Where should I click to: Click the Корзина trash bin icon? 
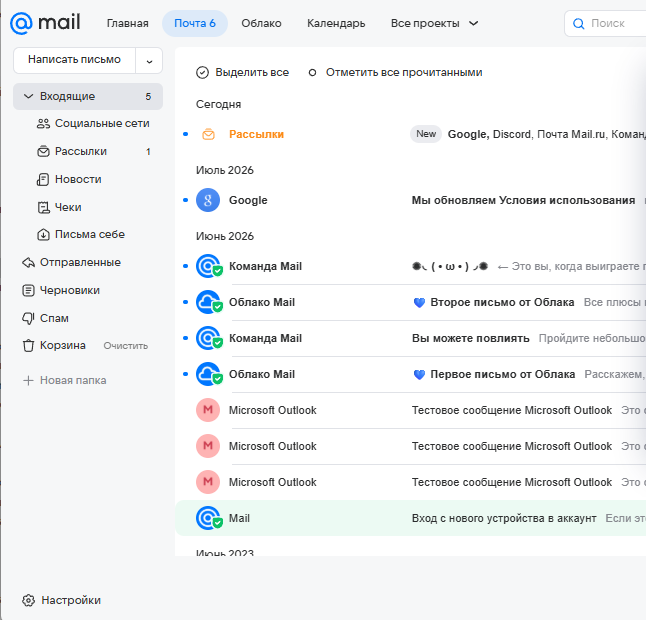pyautogui.click(x=28, y=346)
